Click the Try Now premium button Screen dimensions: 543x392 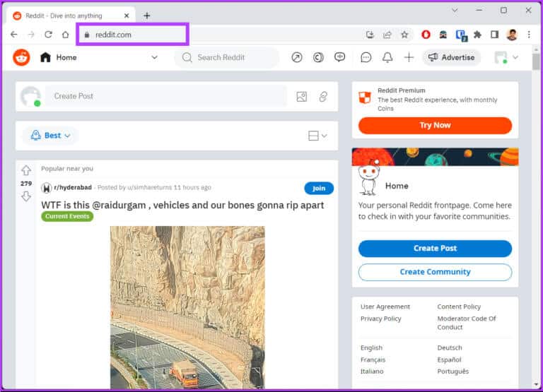point(435,126)
